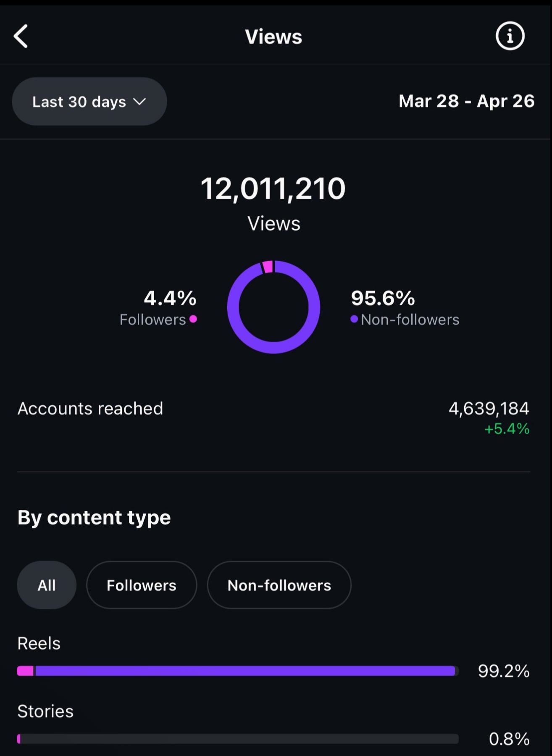Tap the back arrow icon
The width and height of the screenshot is (552, 756).
click(x=21, y=36)
